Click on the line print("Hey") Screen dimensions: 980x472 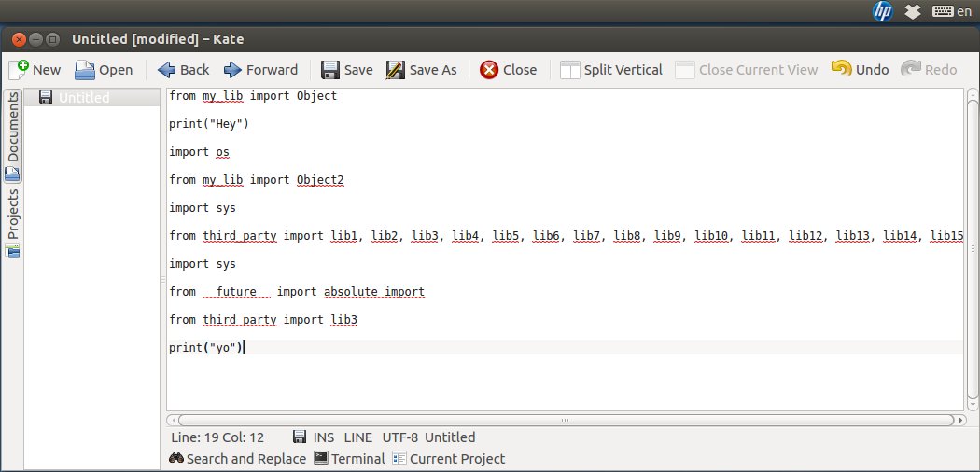coord(209,124)
